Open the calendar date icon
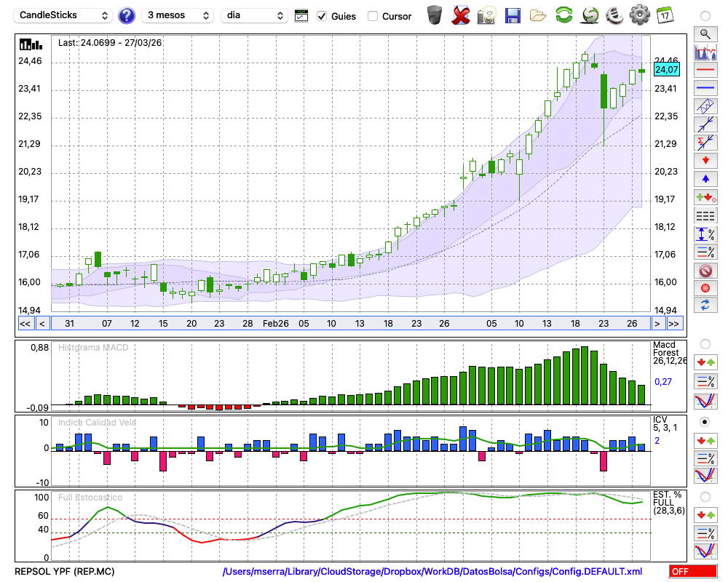 tap(664, 15)
